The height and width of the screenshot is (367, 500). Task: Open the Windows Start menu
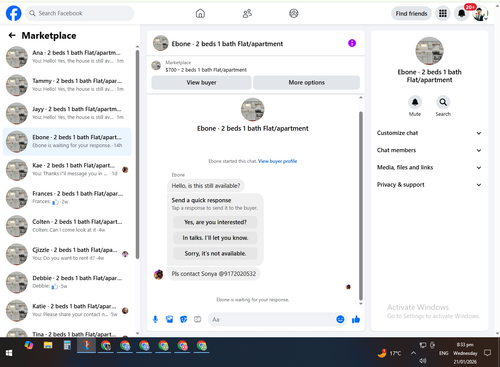[9, 353]
